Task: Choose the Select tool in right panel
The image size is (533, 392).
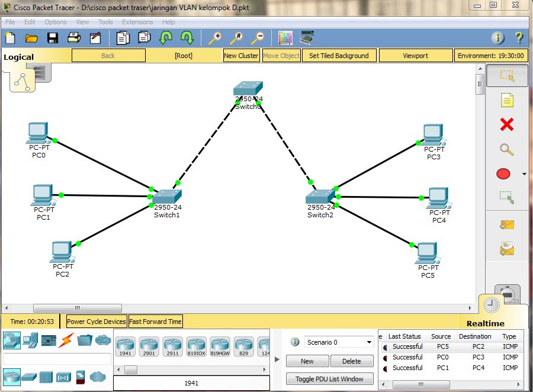Action: (x=507, y=75)
